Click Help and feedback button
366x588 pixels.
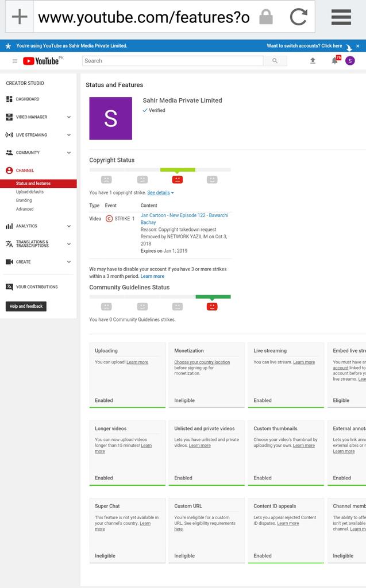tap(26, 307)
